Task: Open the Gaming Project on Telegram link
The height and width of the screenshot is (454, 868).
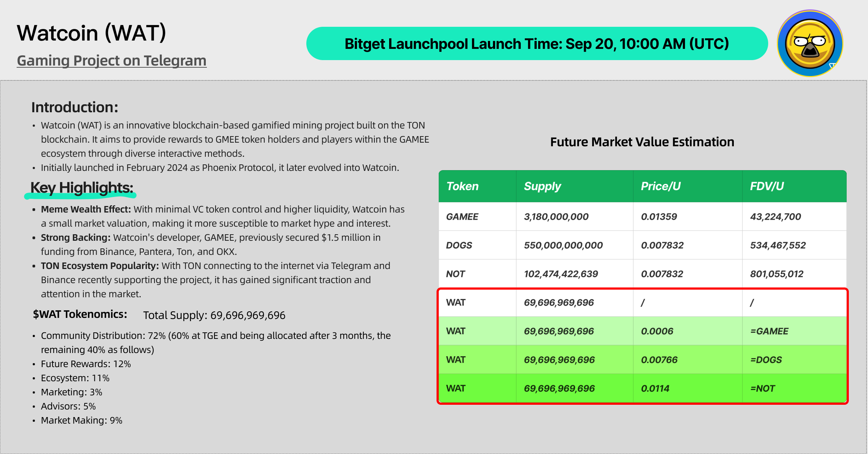Action: click(112, 60)
